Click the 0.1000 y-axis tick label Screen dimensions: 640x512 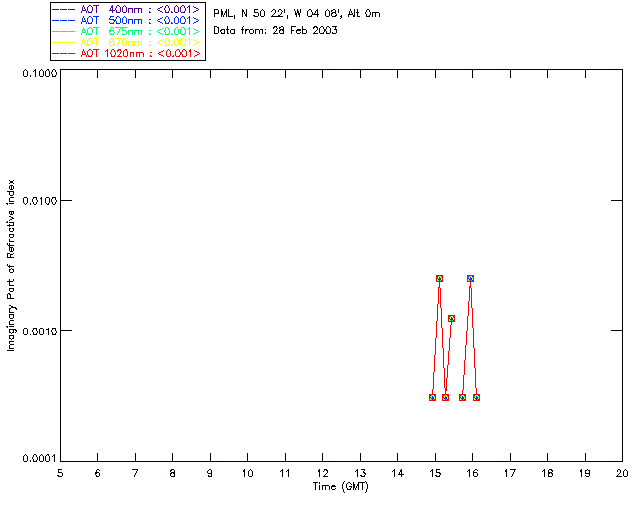(x=40, y=73)
